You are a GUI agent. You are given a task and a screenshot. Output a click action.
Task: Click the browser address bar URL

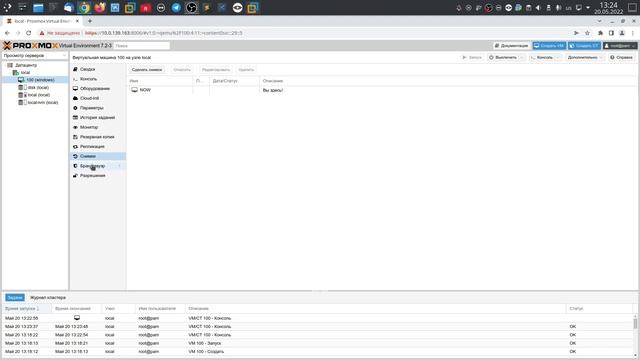164,33
